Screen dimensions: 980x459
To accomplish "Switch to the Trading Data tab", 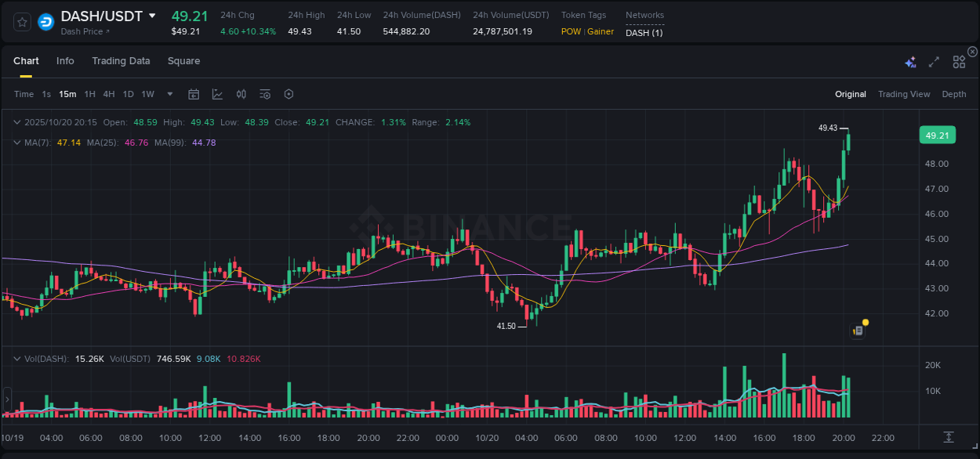I will point(121,61).
